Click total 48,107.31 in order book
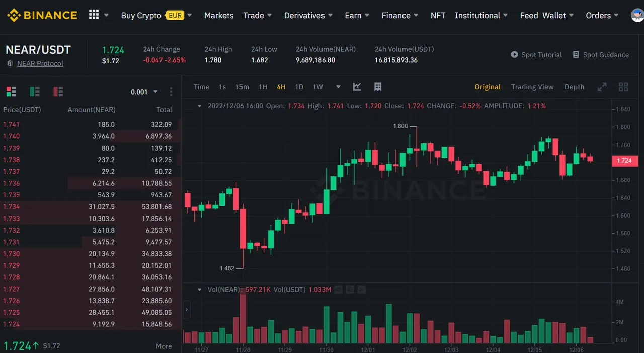 (157, 289)
